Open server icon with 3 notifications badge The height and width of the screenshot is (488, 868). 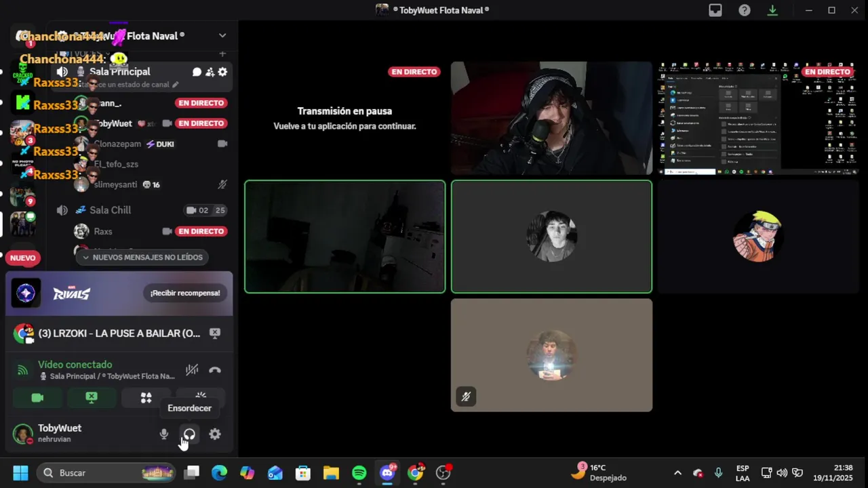22,133
